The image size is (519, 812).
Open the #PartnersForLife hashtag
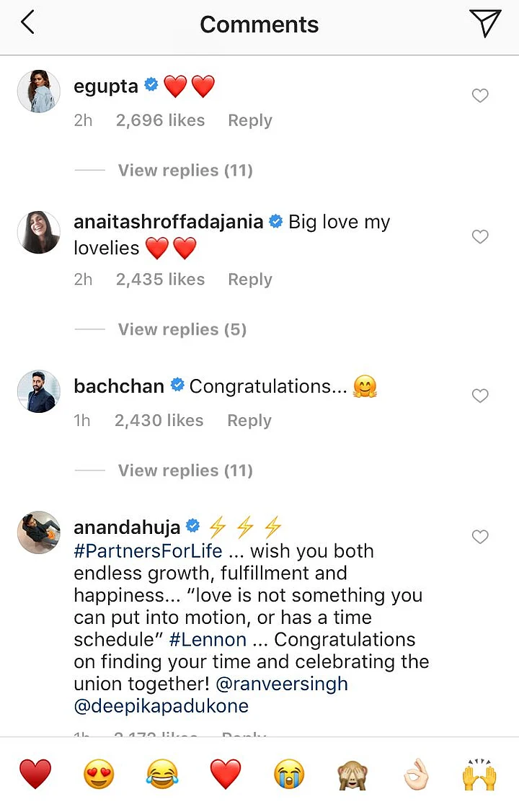(x=148, y=551)
